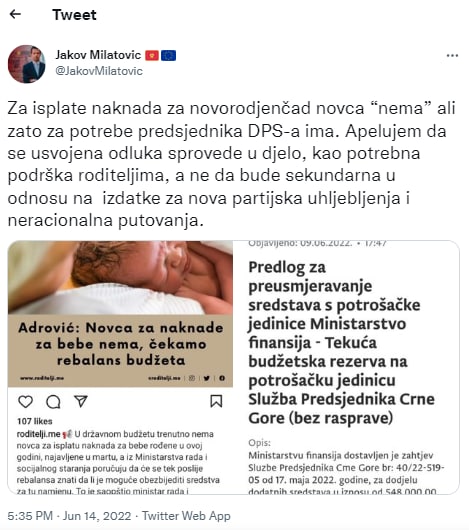The image size is (469, 530).
Task: Open the 107 likes count
Action: pos(35,421)
